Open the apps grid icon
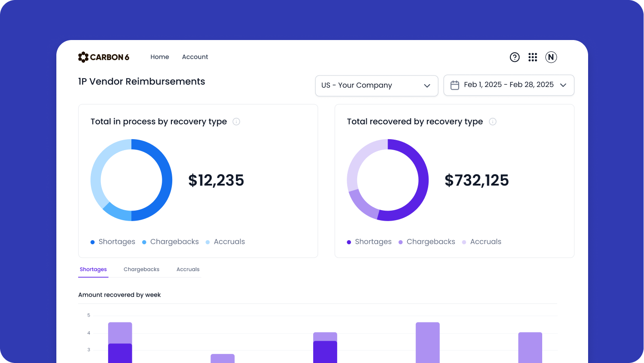This screenshot has width=644, height=363. 533,57
